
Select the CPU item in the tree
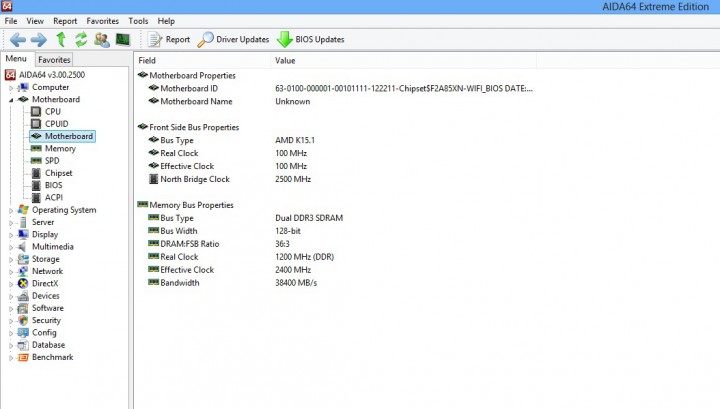[x=52, y=112]
